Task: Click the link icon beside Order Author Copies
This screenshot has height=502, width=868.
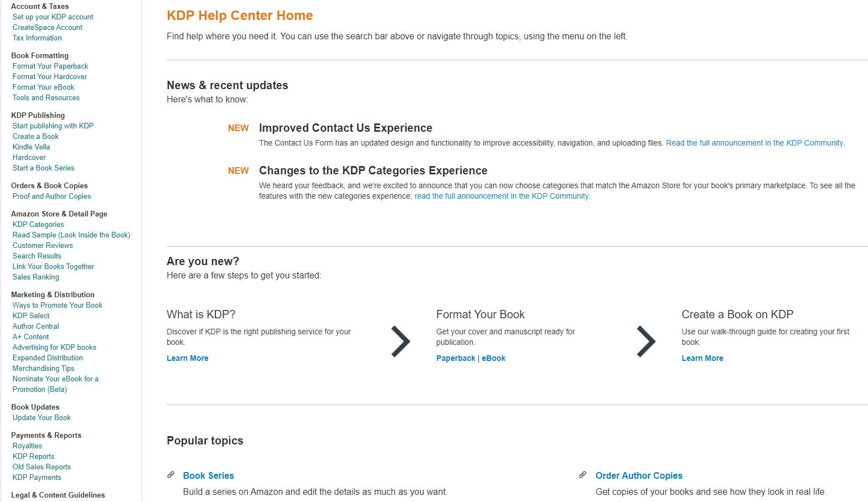Action: point(583,474)
